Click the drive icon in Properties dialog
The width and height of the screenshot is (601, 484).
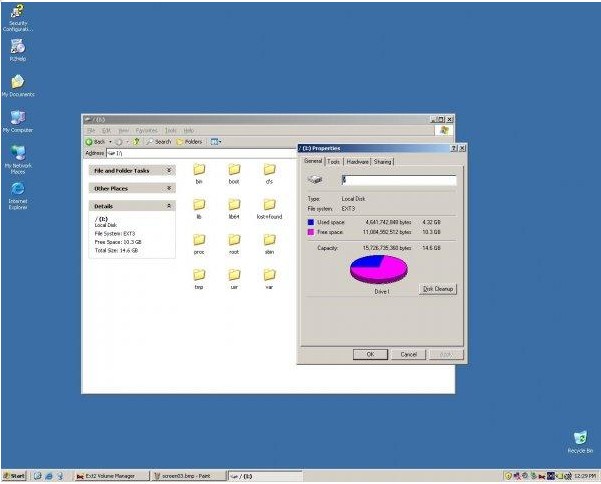click(315, 179)
